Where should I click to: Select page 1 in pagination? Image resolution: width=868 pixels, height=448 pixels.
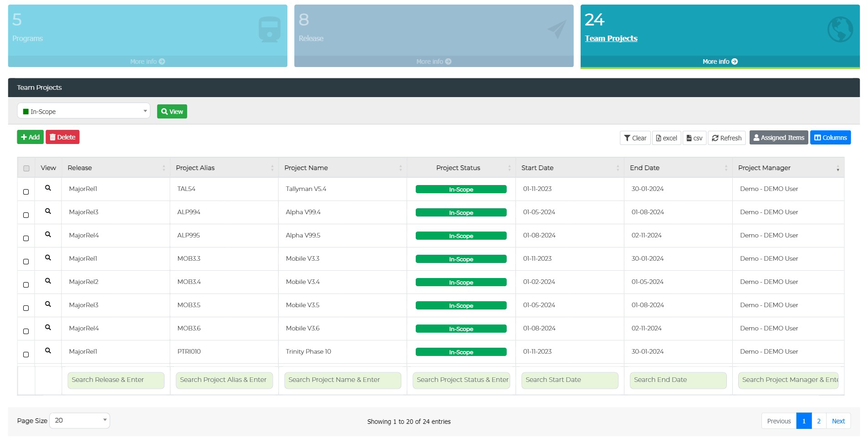804,421
